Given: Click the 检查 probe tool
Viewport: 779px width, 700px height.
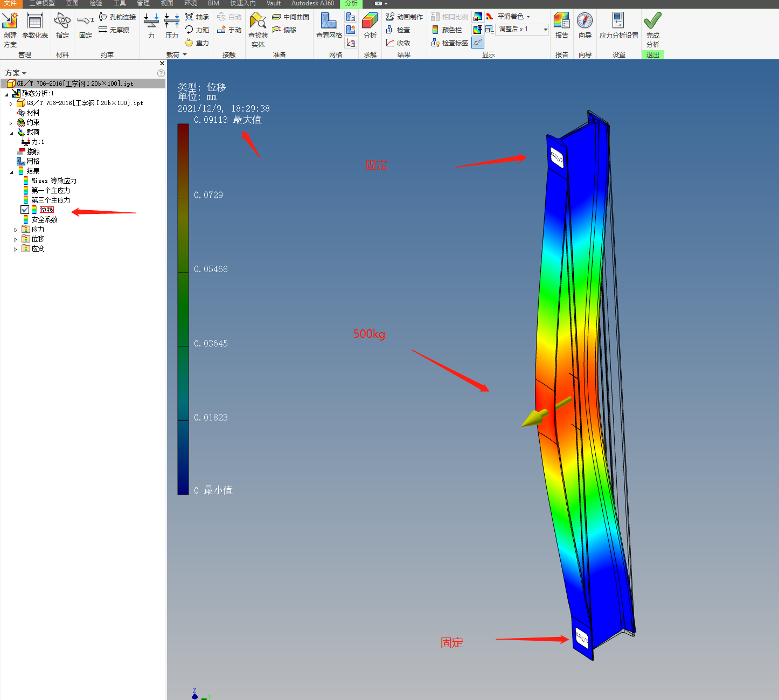Looking at the screenshot, I should click(398, 30).
